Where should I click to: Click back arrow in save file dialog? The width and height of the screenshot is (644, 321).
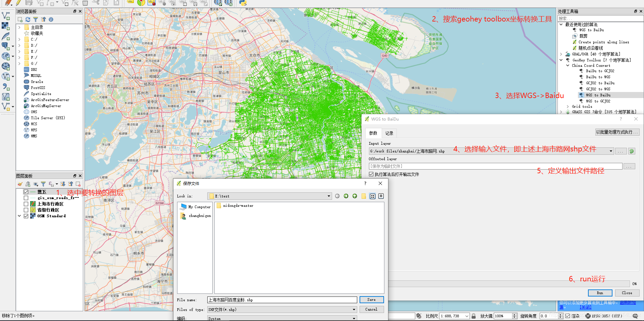pyautogui.click(x=337, y=196)
